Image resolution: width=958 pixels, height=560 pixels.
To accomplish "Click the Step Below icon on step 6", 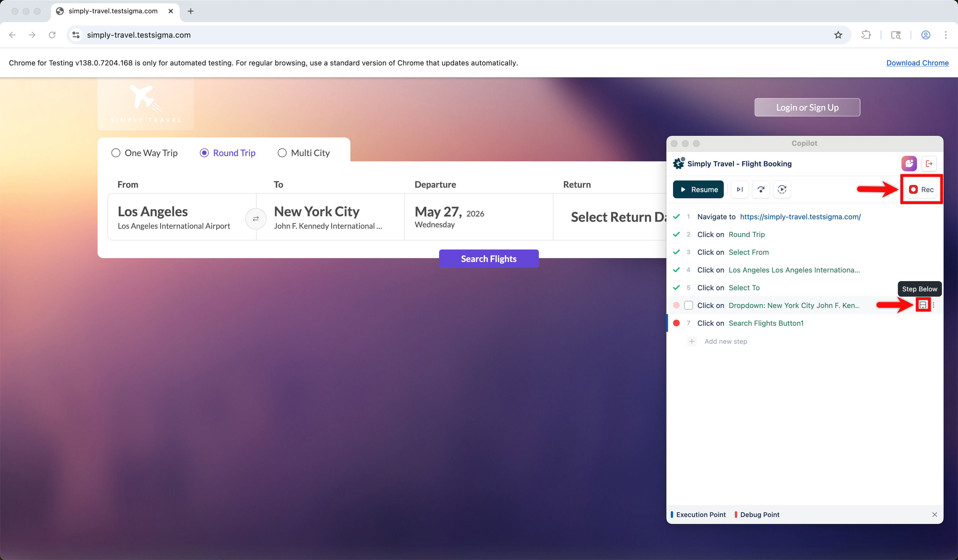I will (923, 305).
